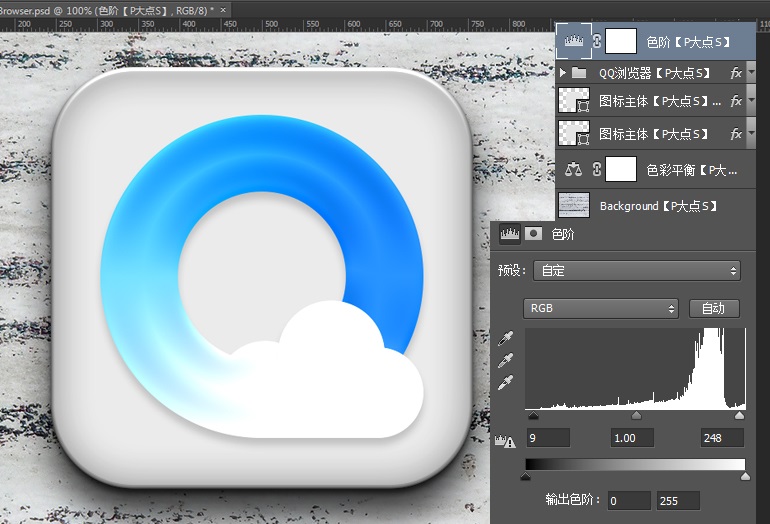770x524 pixels.
Task: Toggle effects arrow on second 图标主体 layer
Action: (751, 133)
